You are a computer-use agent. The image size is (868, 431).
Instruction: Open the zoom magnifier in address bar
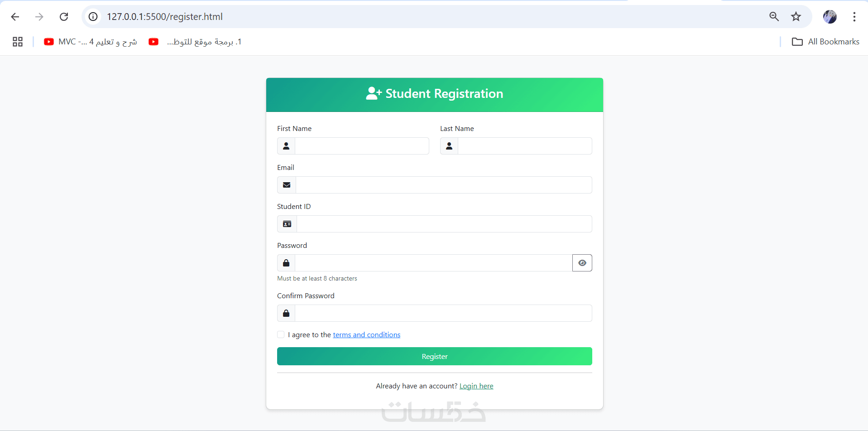[774, 17]
